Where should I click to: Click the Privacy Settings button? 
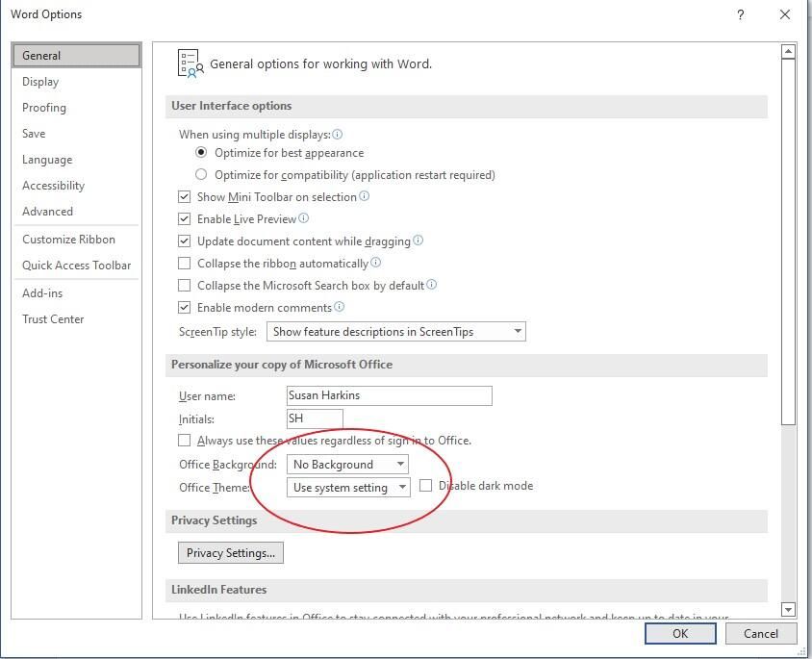230,552
